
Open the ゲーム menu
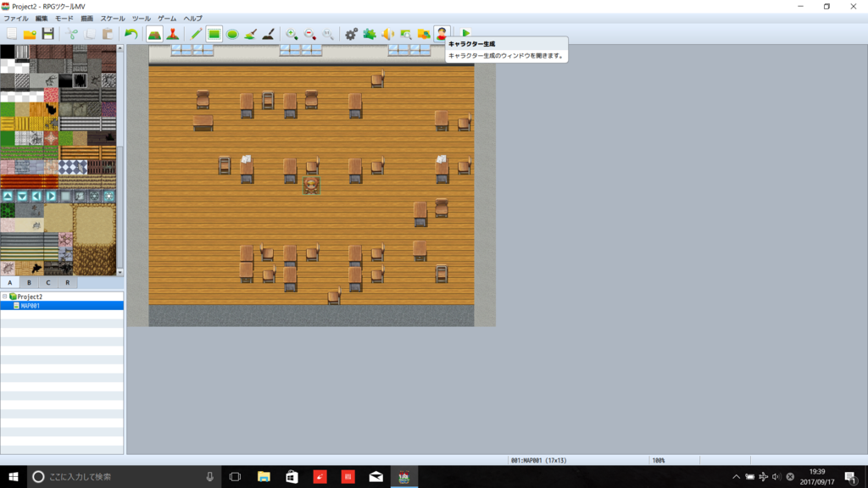[167, 19]
